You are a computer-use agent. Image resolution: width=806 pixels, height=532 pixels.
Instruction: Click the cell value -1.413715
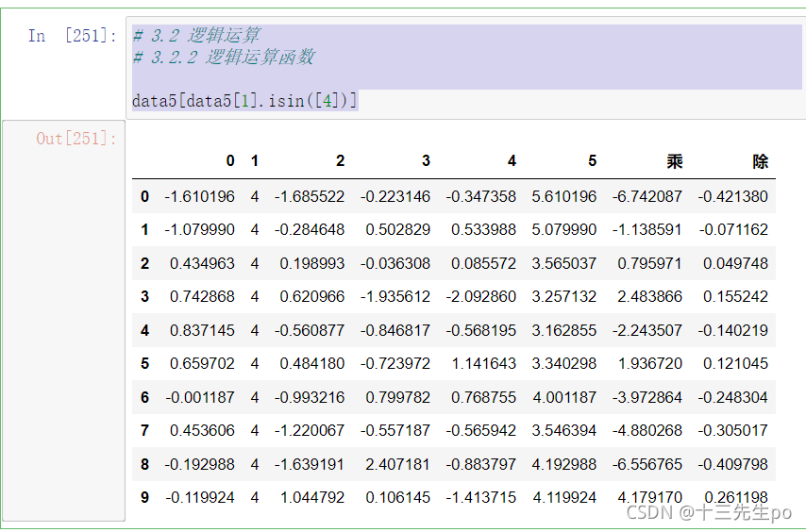[x=481, y=498]
